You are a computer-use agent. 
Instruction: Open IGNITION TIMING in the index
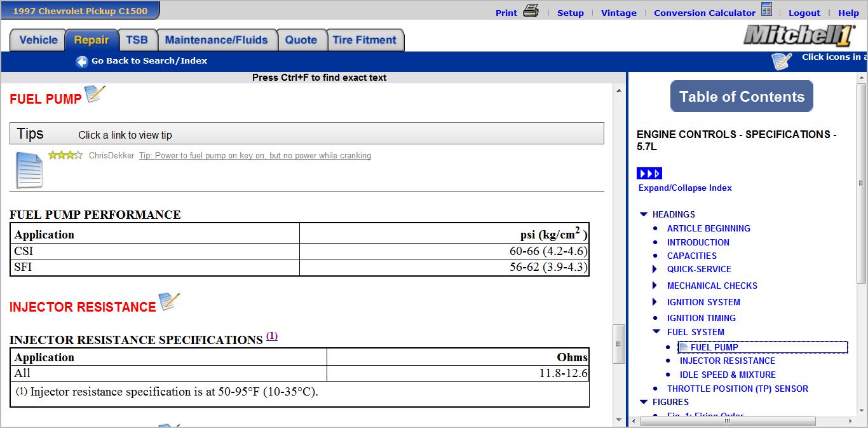coord(702,318)
